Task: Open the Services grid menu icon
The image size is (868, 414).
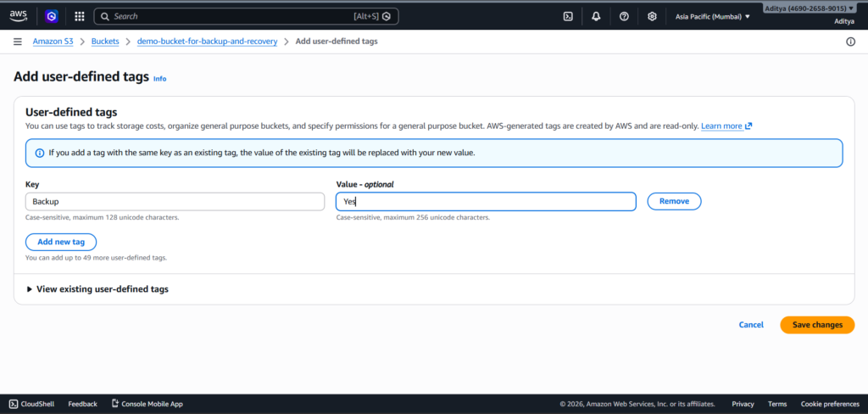Action: (x=79, y=16)
